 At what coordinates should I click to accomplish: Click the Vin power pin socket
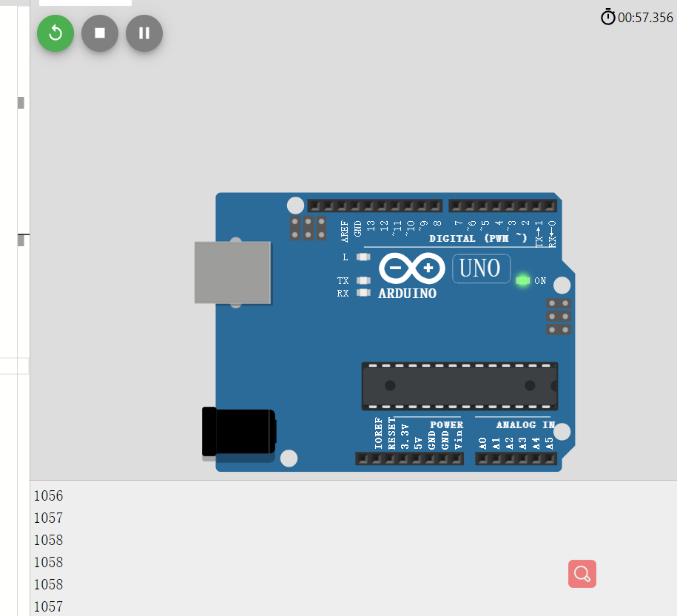(x=457, y=458)
